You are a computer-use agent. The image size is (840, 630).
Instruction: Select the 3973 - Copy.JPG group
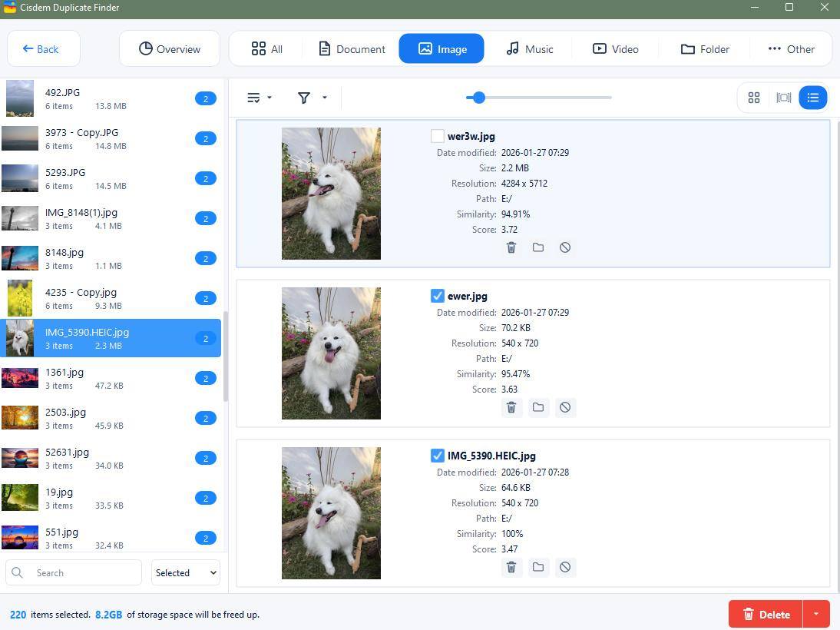111,139
